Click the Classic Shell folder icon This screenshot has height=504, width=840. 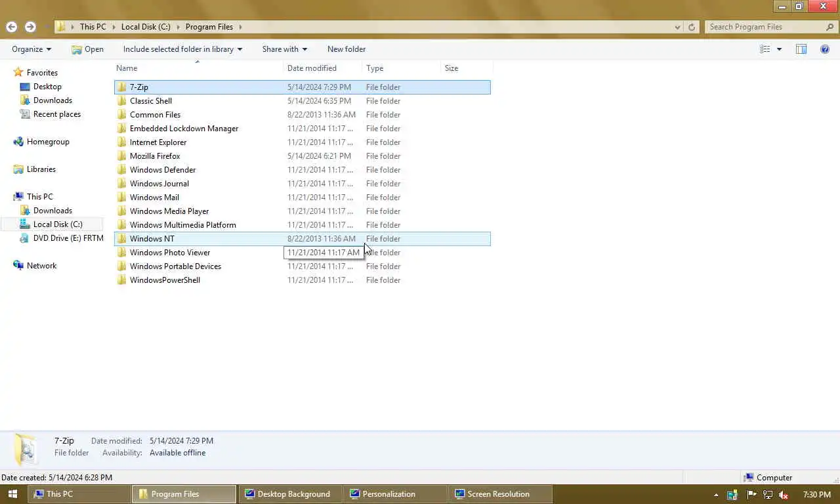tap(121, 101)
